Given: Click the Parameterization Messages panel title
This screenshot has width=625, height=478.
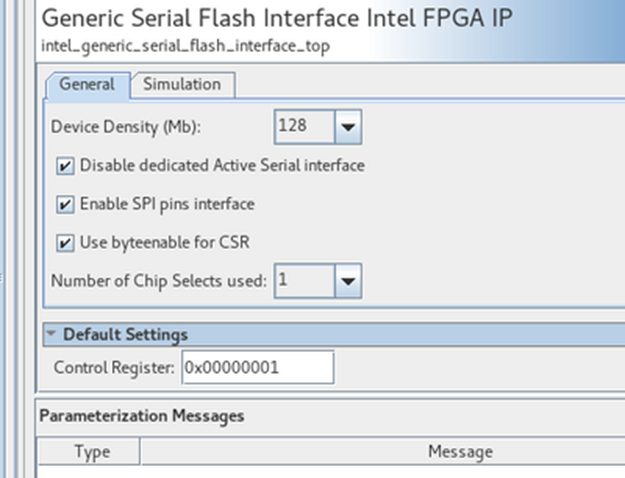Looking at the screenshot, I should click(x=140, y=415).
